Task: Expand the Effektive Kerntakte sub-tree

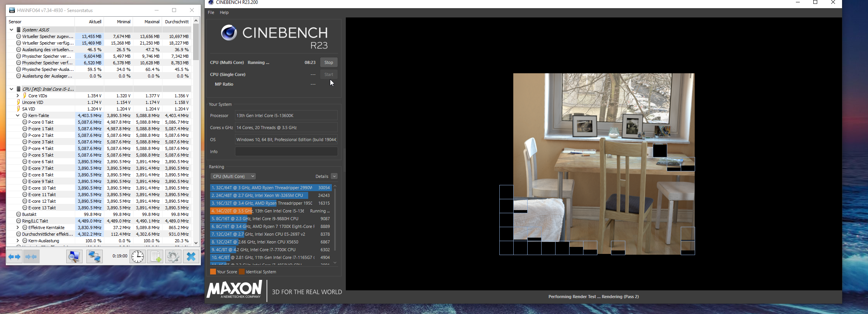Action: coord(17,228)
